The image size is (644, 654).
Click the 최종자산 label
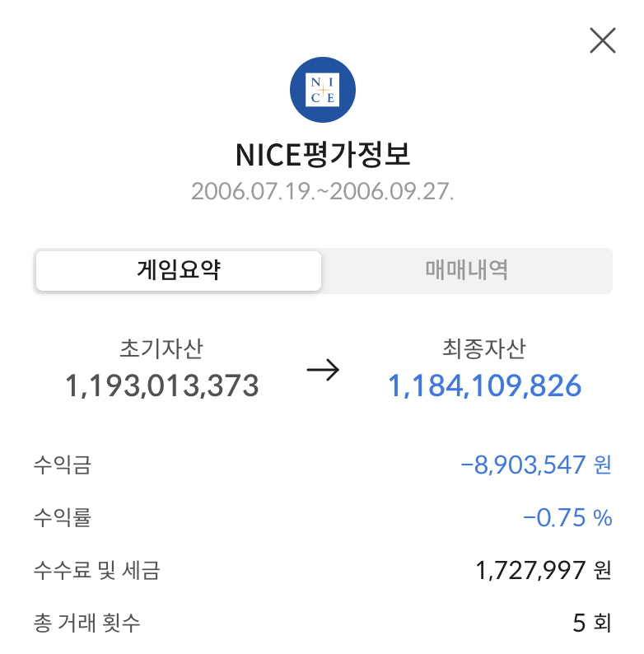pos(484,348)
